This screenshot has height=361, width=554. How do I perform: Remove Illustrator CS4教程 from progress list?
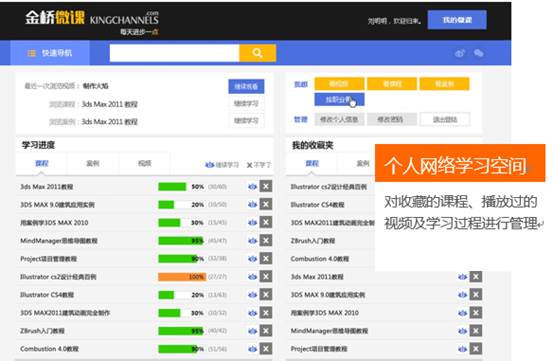pyautogui.click(x=266, y=294)
